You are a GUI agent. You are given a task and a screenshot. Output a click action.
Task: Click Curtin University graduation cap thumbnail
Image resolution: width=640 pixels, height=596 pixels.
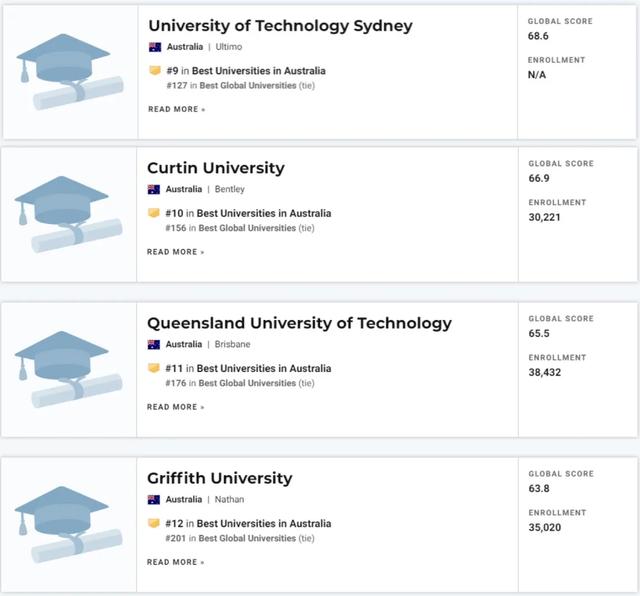pyautogui.click(x=69, y=214)
